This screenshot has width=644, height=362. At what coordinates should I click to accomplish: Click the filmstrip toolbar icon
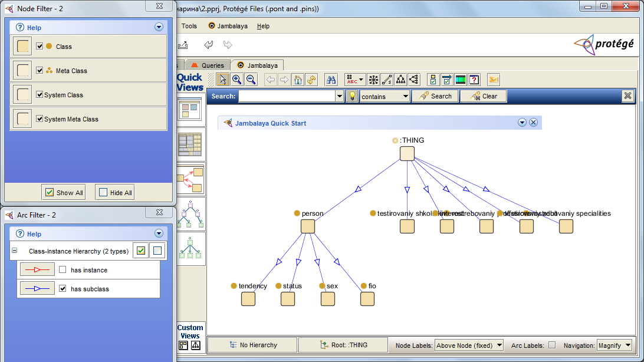461,80
